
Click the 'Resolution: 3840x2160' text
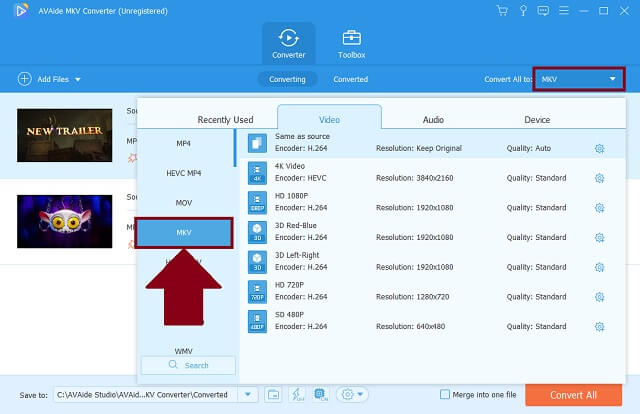(x=414, y=178)
